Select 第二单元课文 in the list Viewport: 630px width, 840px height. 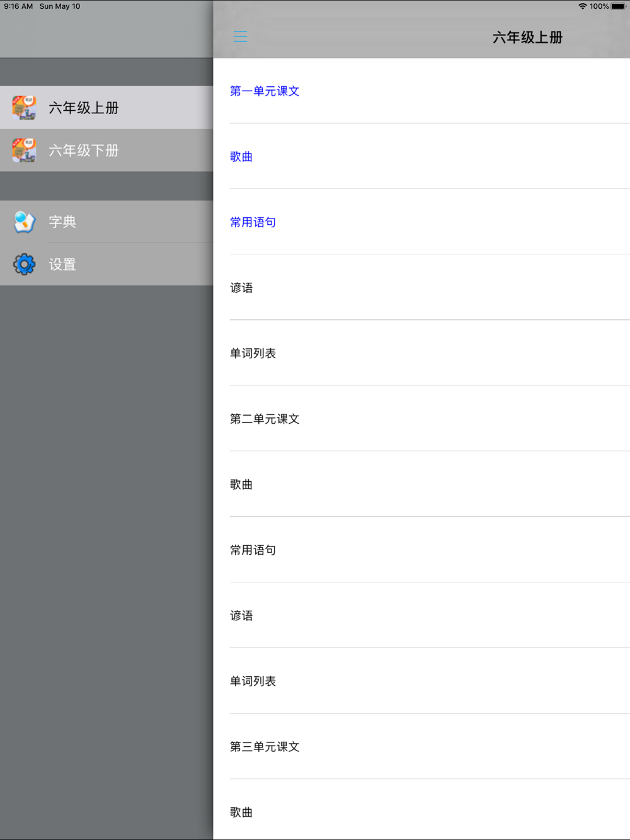[265, 419]
